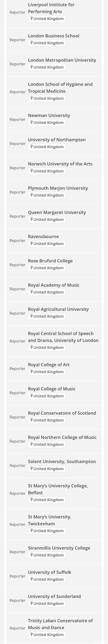Viewport: 108px width, 644px height.
Task: Click the location pin beneath Ravensbourne
Action: pyautogui.click(x=32, y=243)
